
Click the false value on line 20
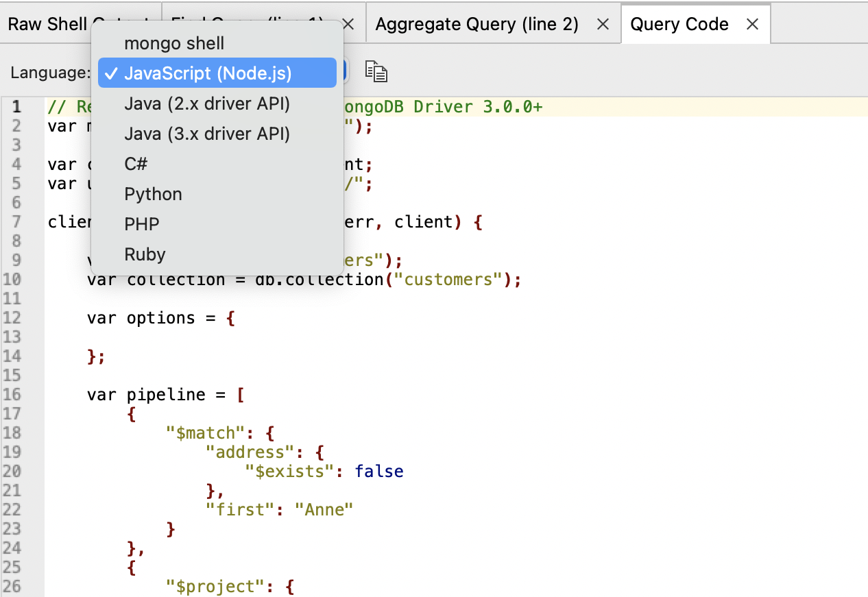click(x=378, y=471)
